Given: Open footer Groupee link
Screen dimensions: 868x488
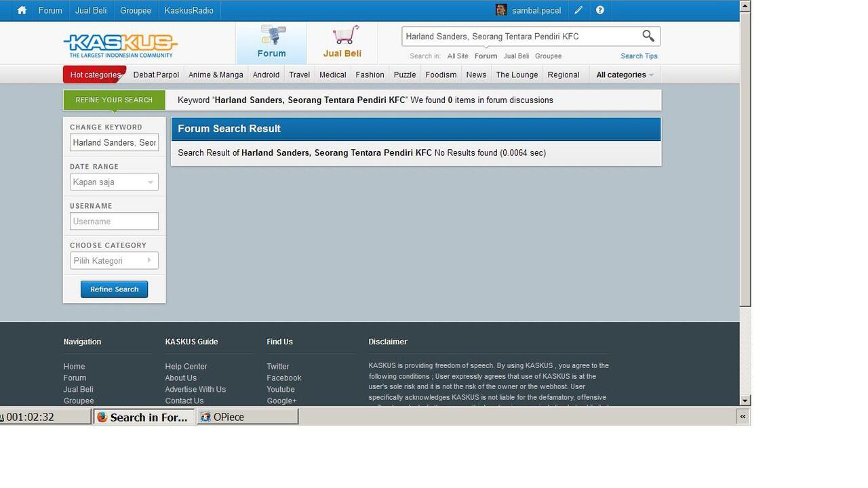Looking at the screenshot, I should (79, 401).
